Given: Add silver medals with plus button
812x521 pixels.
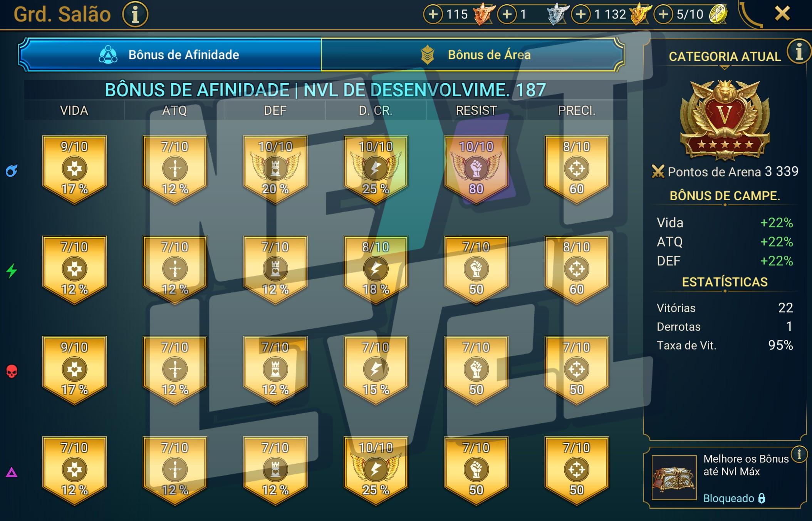Looking at the screenshot, I should coord(507,14).
